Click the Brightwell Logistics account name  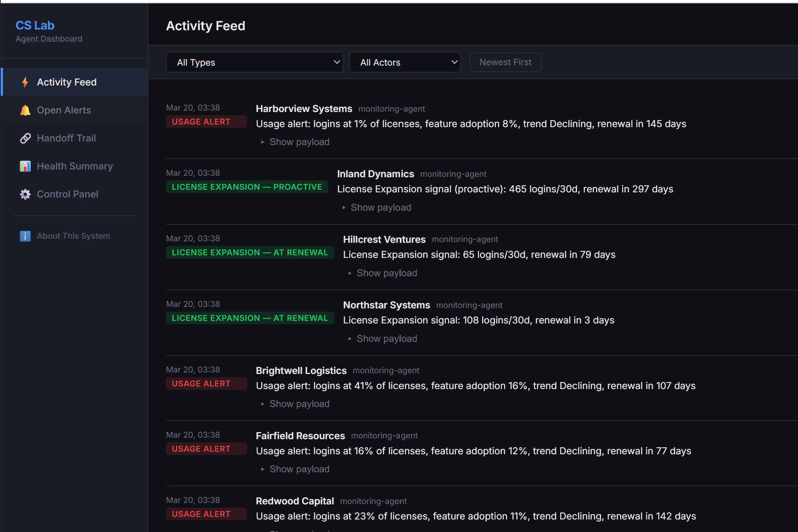[301, 371]
